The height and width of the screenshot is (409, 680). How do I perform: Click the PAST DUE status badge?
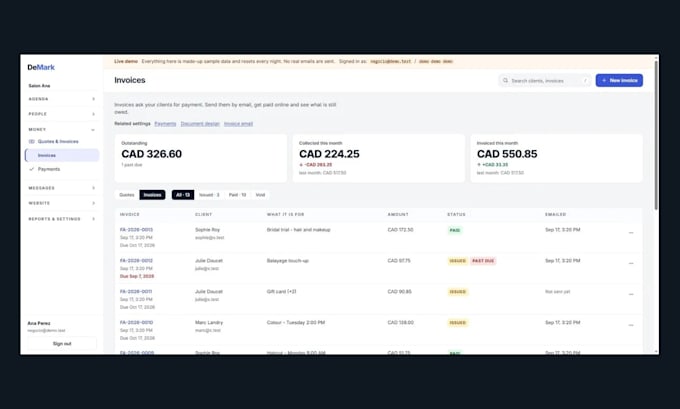pyautogui.click(x=483, y=261)
